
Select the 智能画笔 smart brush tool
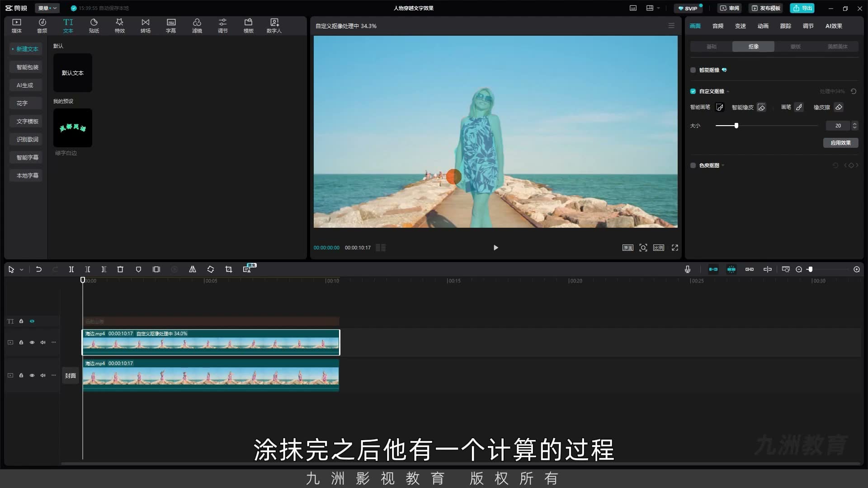(x=720, y=107)
